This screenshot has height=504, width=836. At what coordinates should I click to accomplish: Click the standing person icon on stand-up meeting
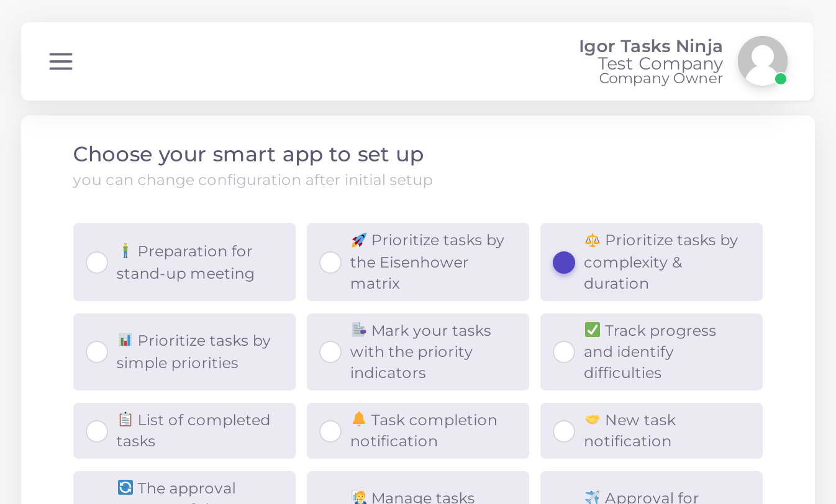[x=125, y=251]
